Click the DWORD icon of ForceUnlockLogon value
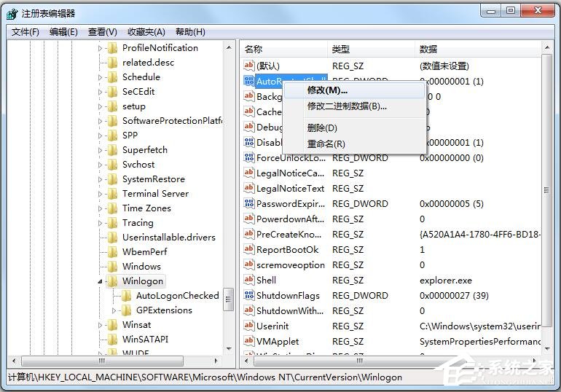Viewport: 561px width, 392px height. point(249,157)
